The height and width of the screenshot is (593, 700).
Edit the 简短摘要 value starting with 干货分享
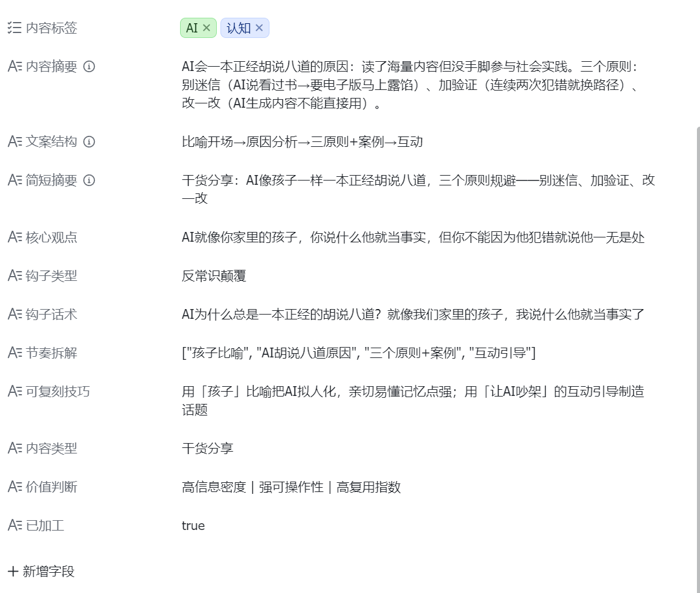click(418, 189)
